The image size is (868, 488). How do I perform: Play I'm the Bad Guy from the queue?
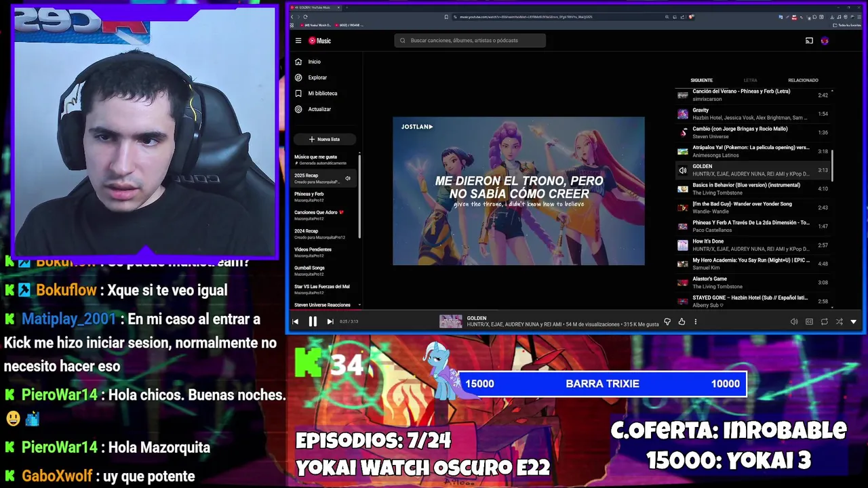click(753, 207)
